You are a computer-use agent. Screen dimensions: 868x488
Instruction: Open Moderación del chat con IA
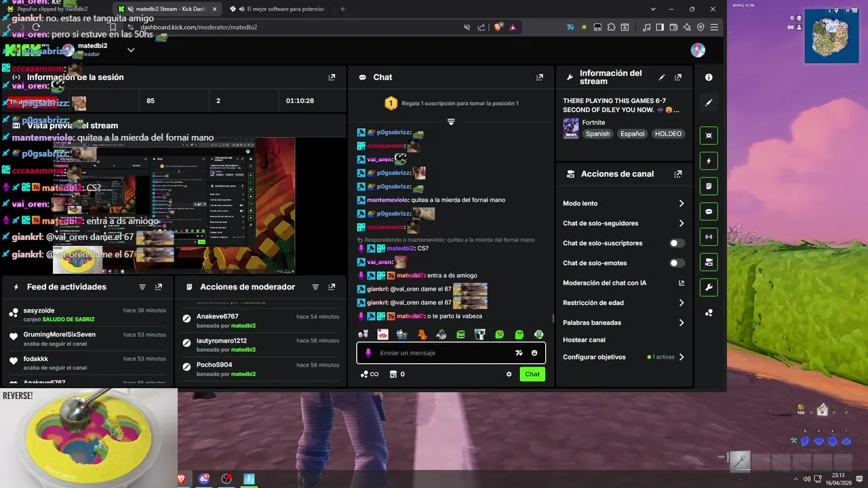pyautogui.click(x=624, y=283)
